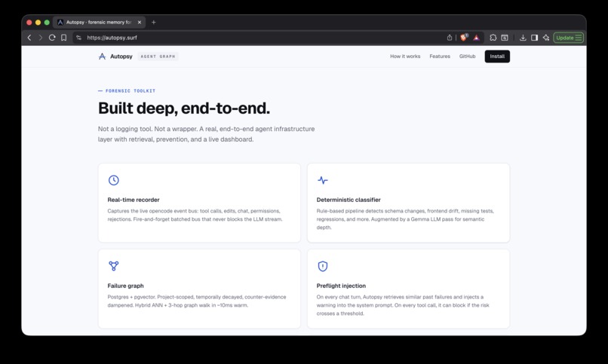Viewport: 608px width, 364px height.
Task: Click the pulse icon in Deterministic classifier card
Action: [x=323, y=180]
